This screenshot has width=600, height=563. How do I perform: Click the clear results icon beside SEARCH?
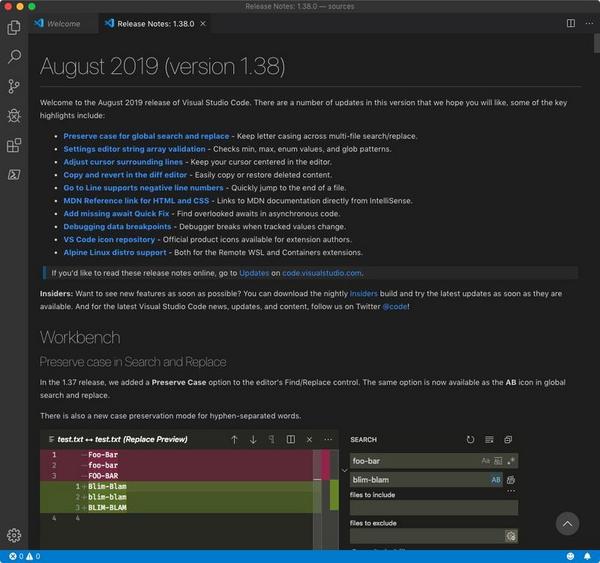pos(489,439)
